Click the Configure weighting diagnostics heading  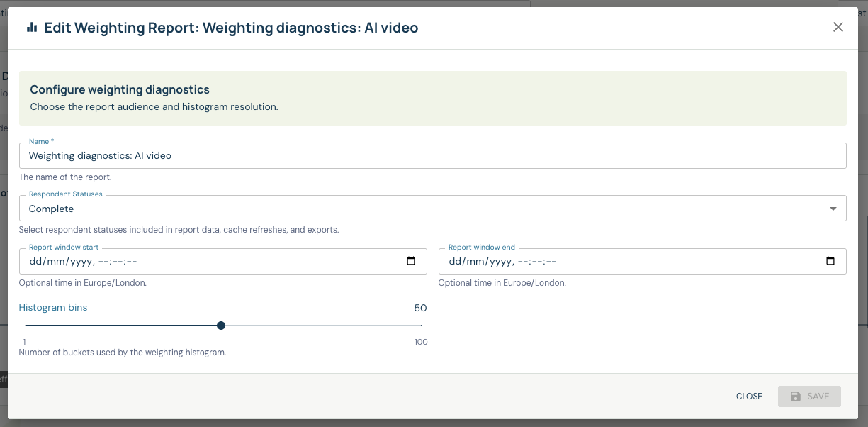coord(120,90)
